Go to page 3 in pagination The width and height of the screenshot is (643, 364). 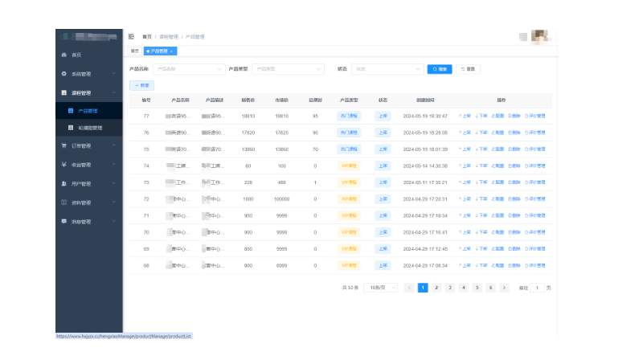click(x=450, y=287)
